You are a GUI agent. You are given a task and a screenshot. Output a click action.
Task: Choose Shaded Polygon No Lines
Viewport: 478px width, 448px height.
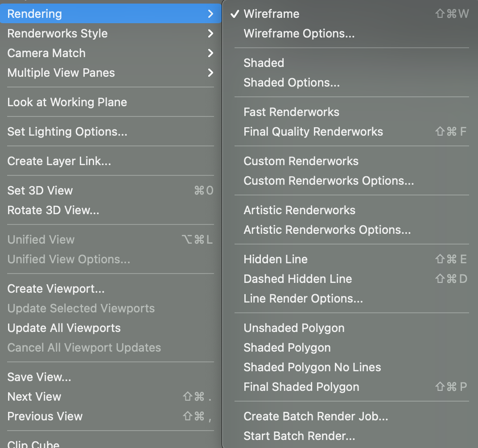pos(312,367)
